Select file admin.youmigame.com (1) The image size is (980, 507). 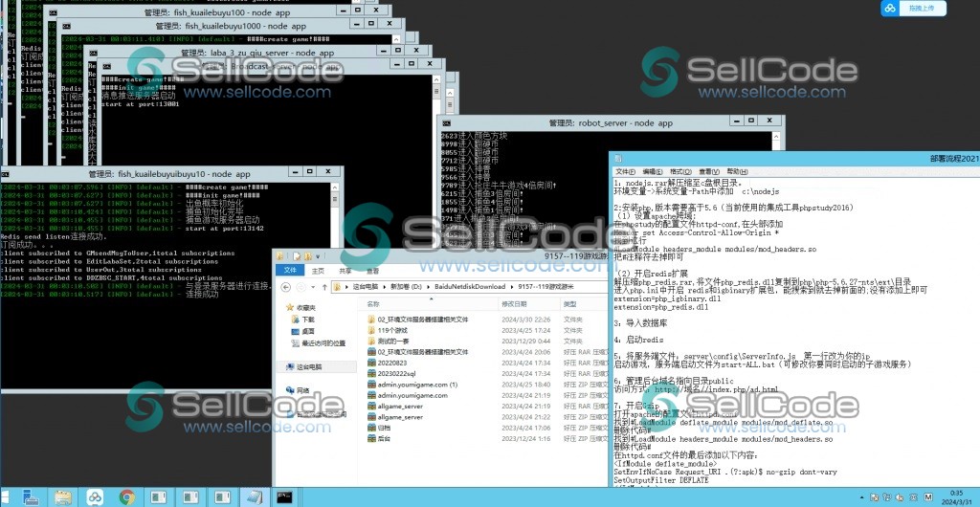pyautogui.click(x=417, y=385)
